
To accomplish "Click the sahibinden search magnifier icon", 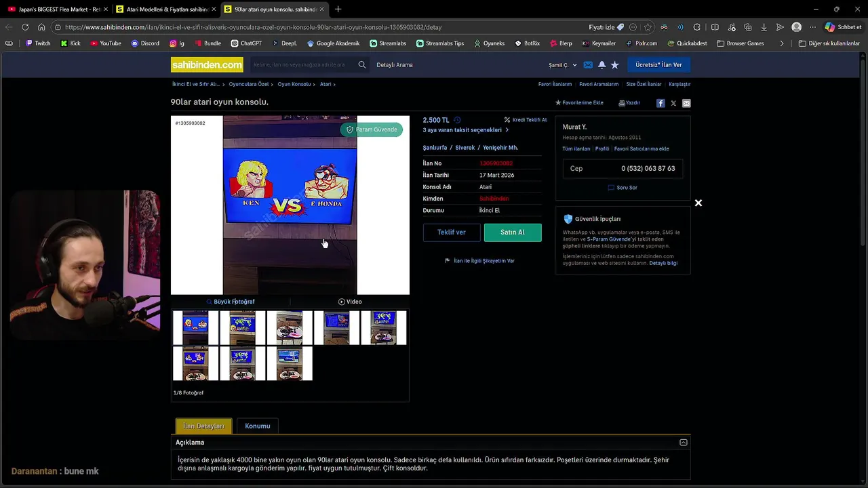I will pyautogui.click(x=362, y=65).
